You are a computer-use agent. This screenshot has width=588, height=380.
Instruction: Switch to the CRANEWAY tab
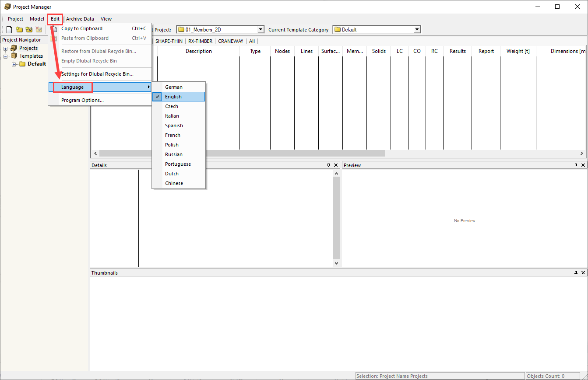[231, 41]
